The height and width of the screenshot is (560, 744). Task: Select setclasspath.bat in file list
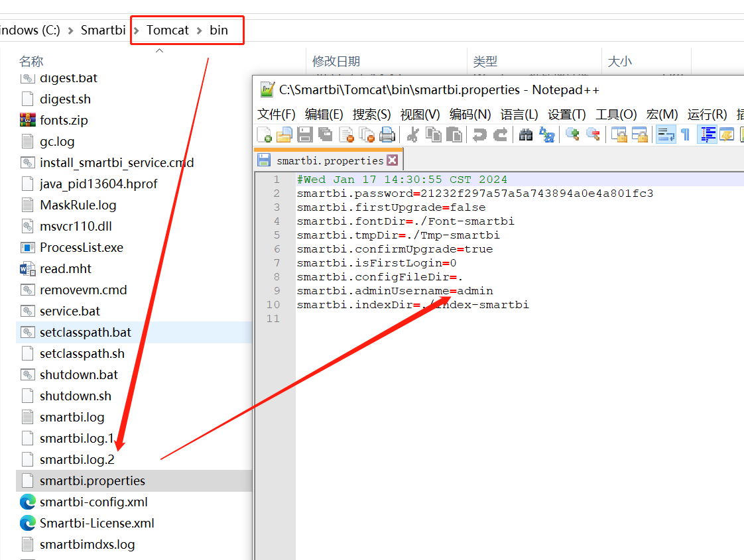click(134, 333)
